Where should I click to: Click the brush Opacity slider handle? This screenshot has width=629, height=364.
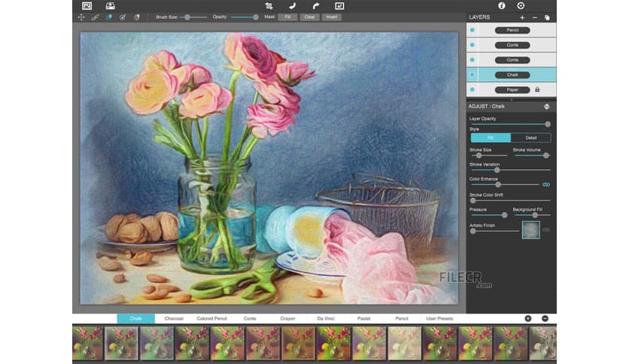point(256,17)
